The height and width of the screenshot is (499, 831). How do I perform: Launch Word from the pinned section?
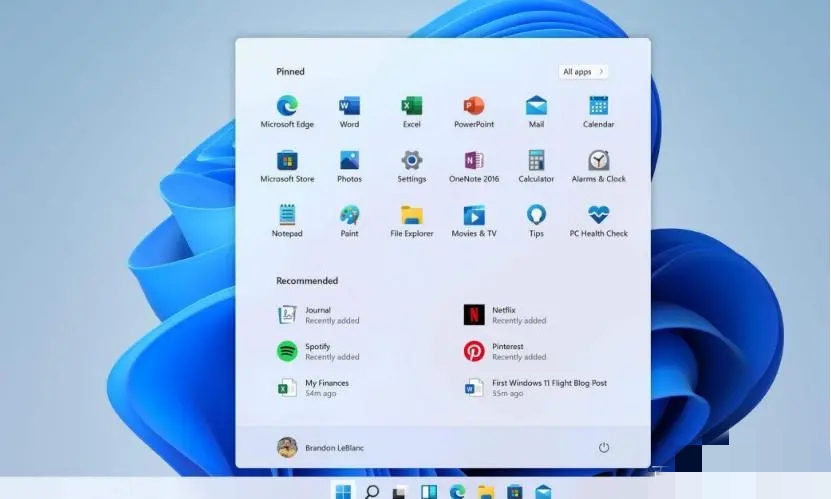(349, 112)
